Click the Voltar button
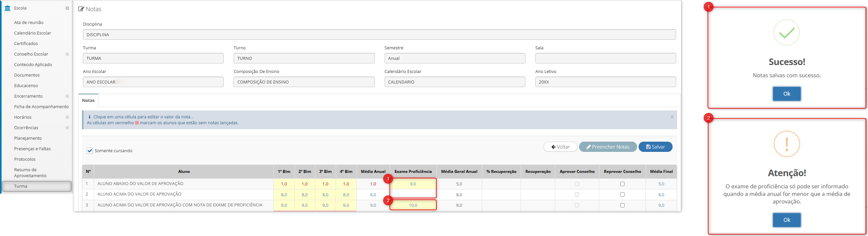This screenshot has height=236, width=868. point(560,147)
